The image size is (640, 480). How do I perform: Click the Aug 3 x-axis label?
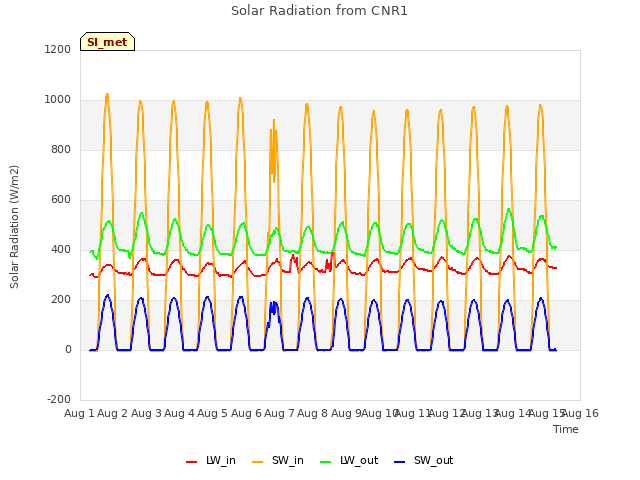(147, 413)
